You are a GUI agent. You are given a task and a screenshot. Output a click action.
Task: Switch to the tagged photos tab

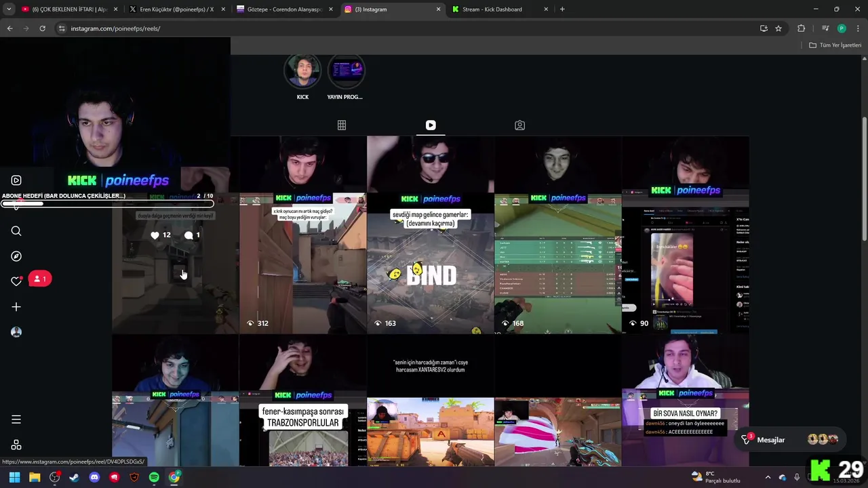519,125
